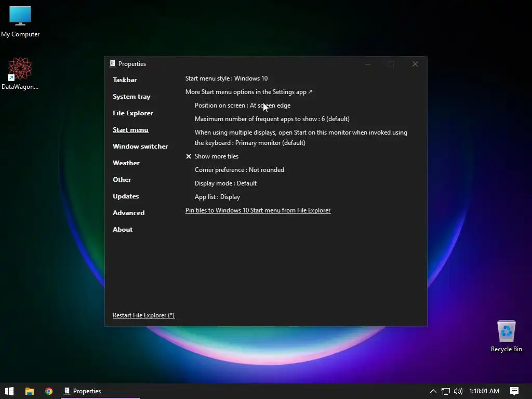The image size is (532, 399).
Task: Switch to the File Explorer section
Action: coord(133,113)
